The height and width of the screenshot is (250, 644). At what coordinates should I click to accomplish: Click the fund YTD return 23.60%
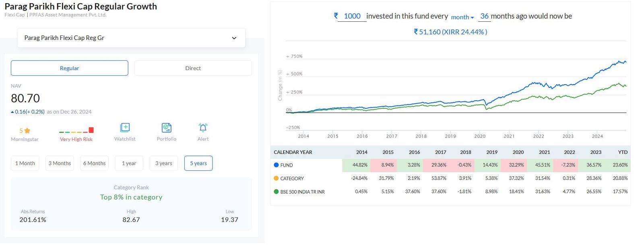click(620, 165)
